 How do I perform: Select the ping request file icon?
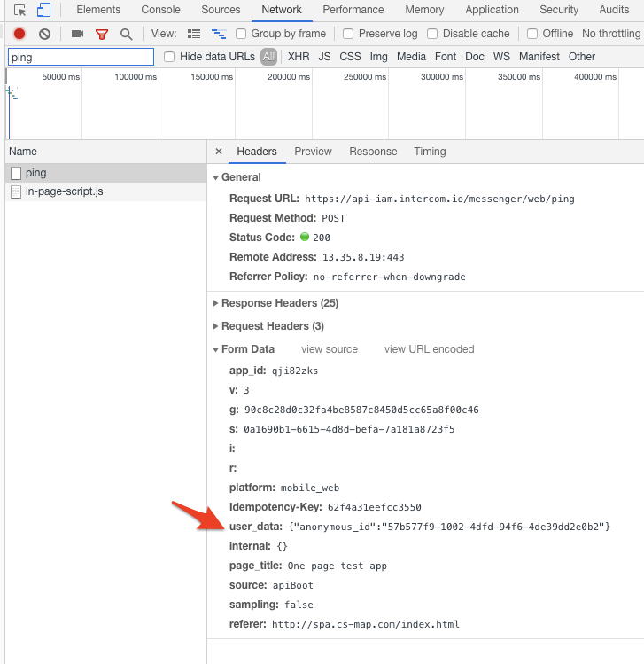pyautogui.click(x=16, y=173)
